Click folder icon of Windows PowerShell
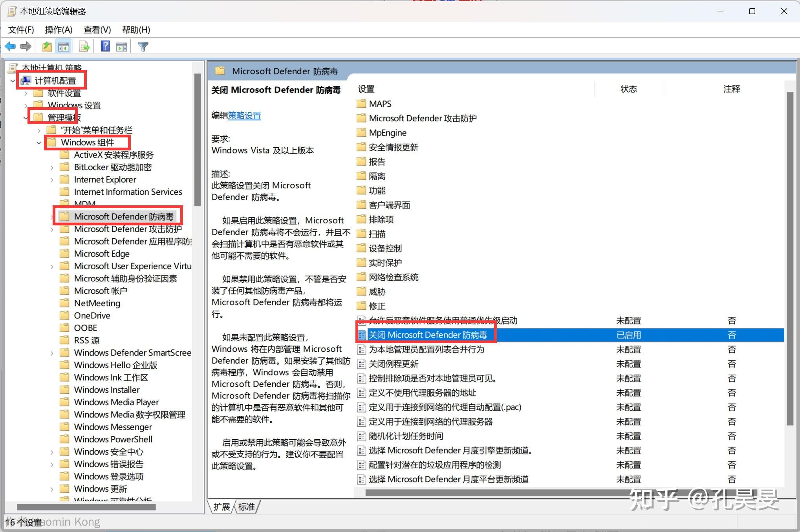The width and height of the screenshot is (800, 532). [64, 439]
